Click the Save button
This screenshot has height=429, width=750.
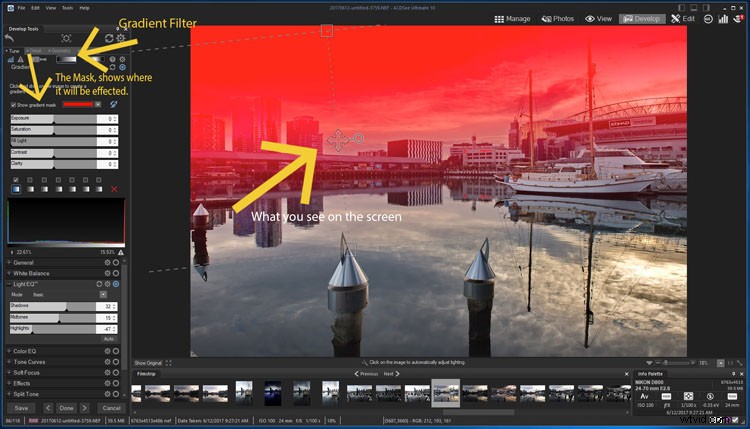21,408
